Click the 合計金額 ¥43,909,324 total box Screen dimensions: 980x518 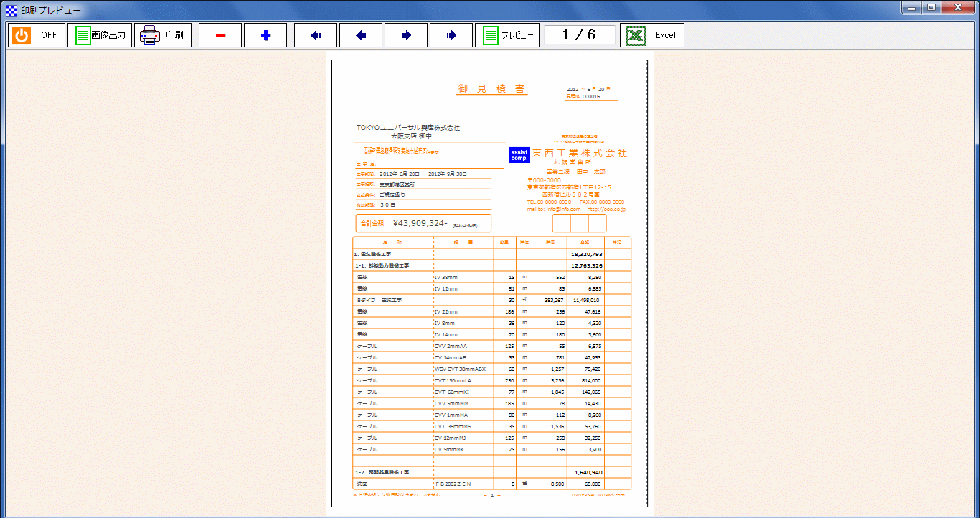423,223
